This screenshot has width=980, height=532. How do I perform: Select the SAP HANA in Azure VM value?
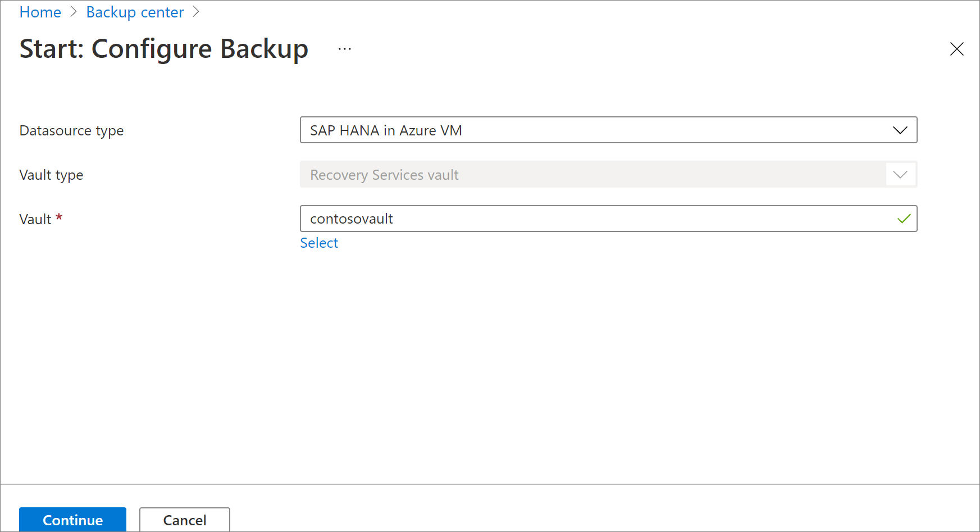[x=385, y=130]
